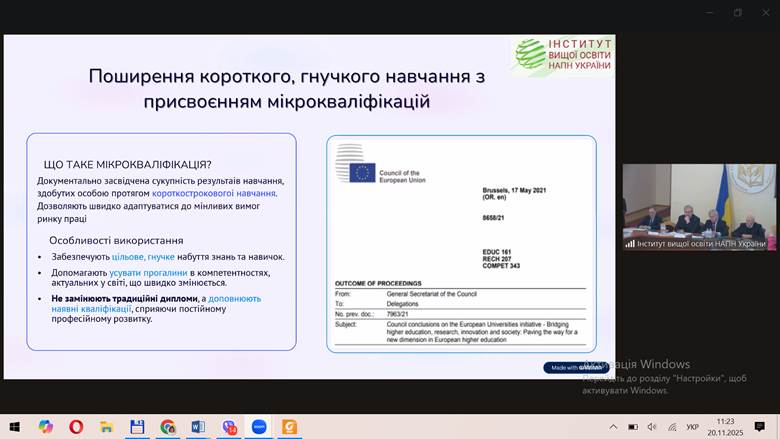Image resolution: width=780 pixels, height=439 pixels.
Task: Click the floppy disk save app icon
Action: (137, 427)
